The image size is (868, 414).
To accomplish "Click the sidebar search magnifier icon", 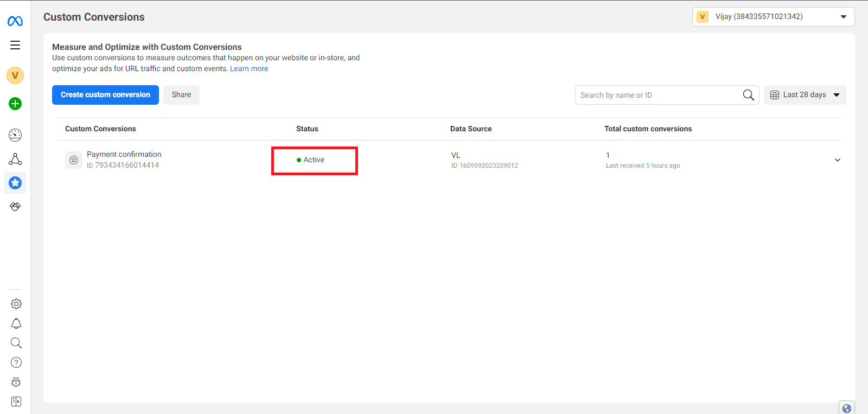I will click(x=16, y=343).
